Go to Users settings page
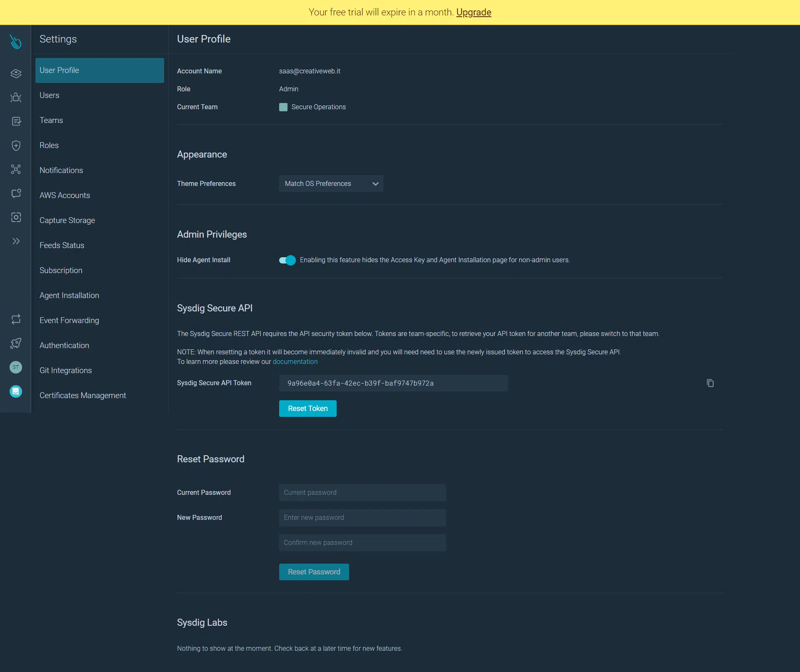 pyautogui.click(x=100, y=95)
